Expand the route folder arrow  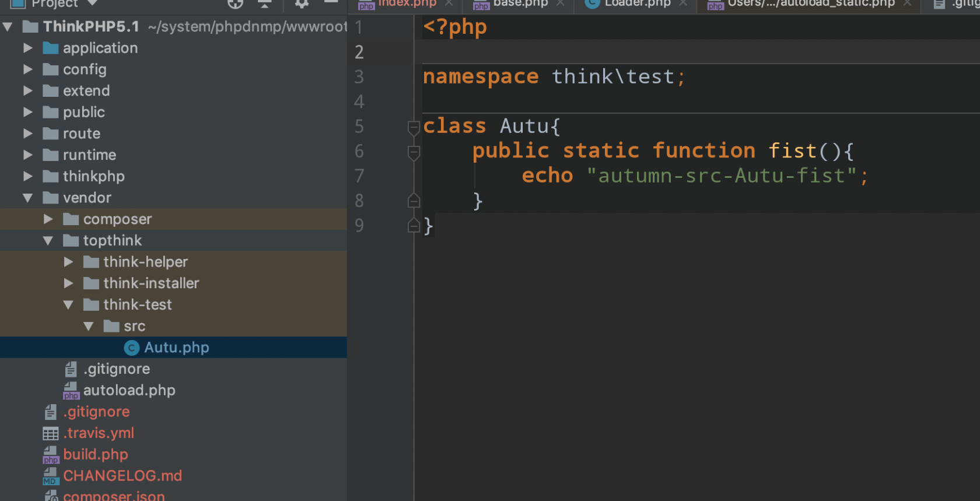[27, 134]
